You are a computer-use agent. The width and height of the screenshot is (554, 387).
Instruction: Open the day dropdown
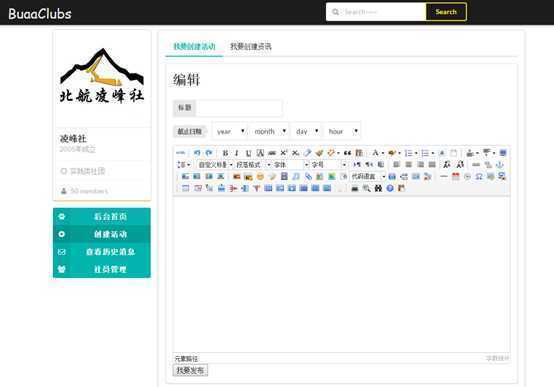[x=306, y=131]
